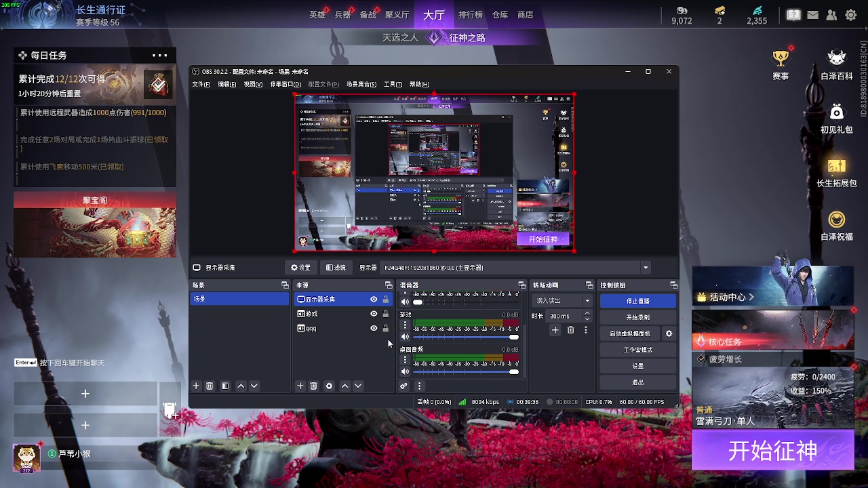868x488 pixels.
Task: Pop out the 来源 dock panel
Action: 389,285
